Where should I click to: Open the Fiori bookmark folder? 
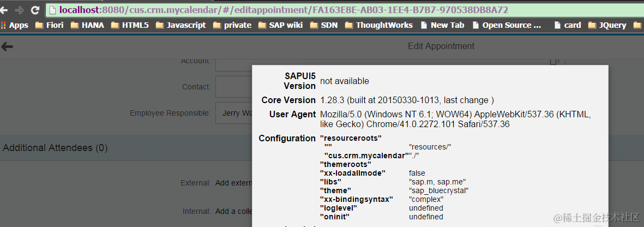point(49,25)
